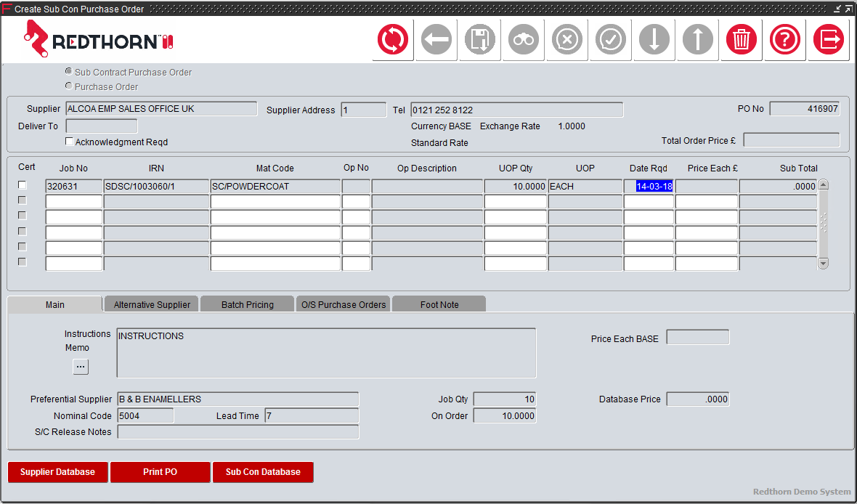The width and height of the screenshot is (857, 504).
Task: Click the down arrow navigation icon
Action: pyautogui.click(x=654, y=40)
